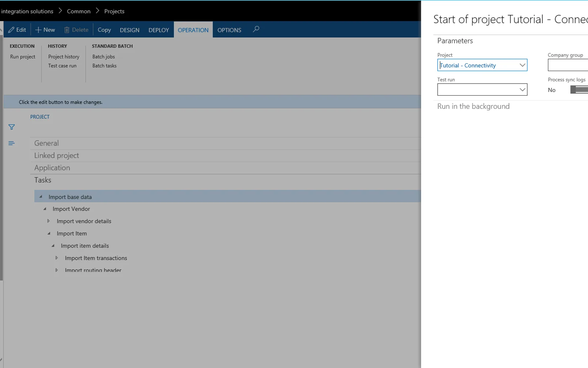Click breadcrumb chevron before Common

tap(60, 11)
